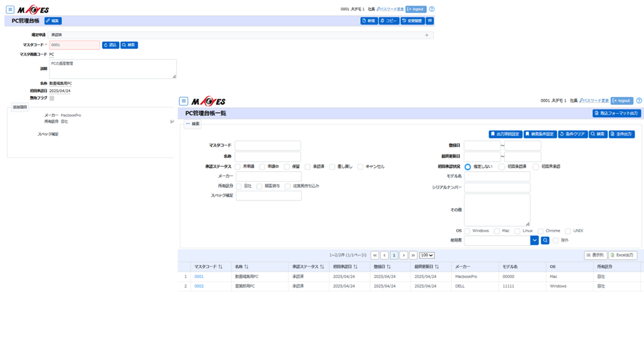644x356 pixels.
Task: Open 変更履歴 history button
Action: point(412,21)
